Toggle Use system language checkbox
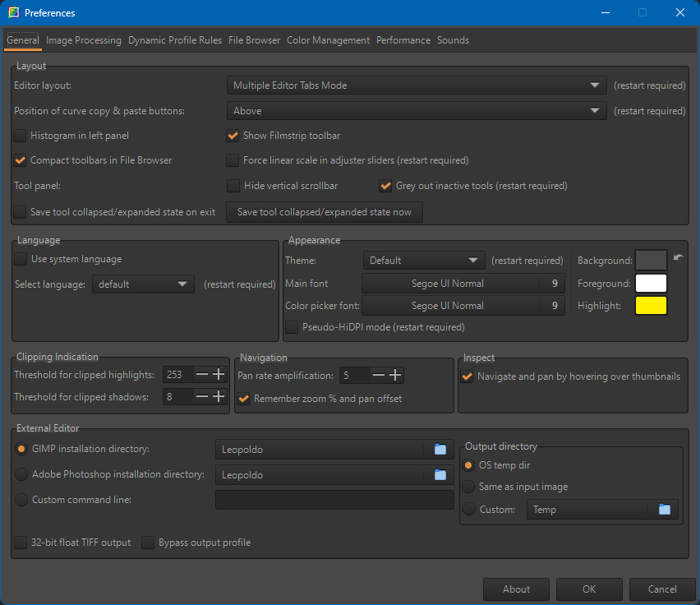 (21, 259)
